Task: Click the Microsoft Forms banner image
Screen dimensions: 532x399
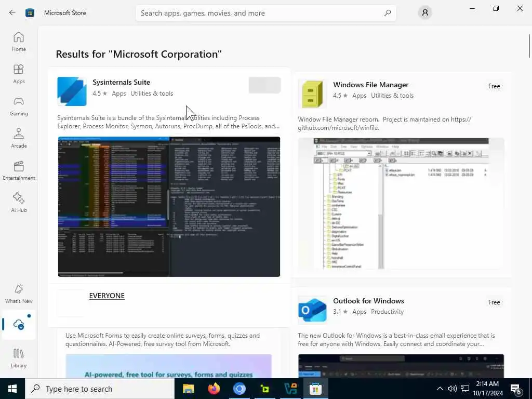Action: pyautogui.click(x=169, y=366)
